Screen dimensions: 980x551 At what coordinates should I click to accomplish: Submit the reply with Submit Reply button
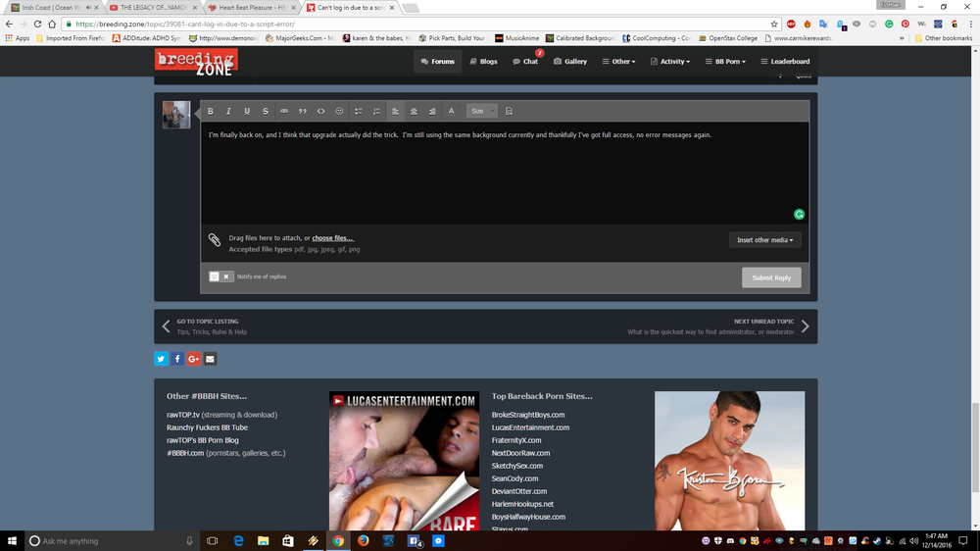coord(771,277)
